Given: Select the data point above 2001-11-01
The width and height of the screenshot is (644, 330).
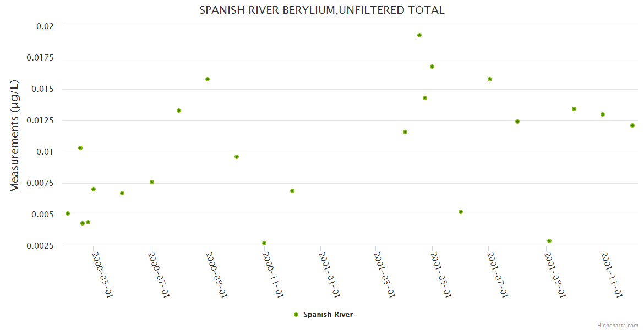Looking at the screenshot, I should click(x=603, y=114).
